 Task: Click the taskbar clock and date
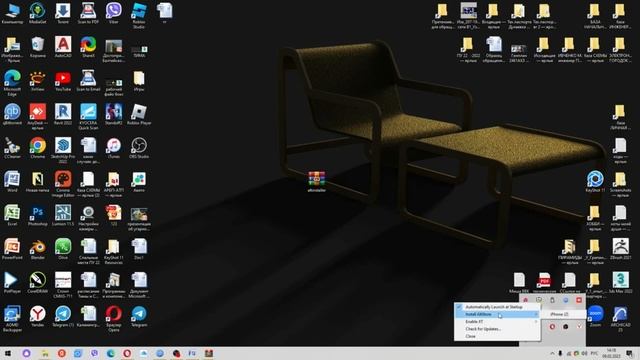coord(611,353)
